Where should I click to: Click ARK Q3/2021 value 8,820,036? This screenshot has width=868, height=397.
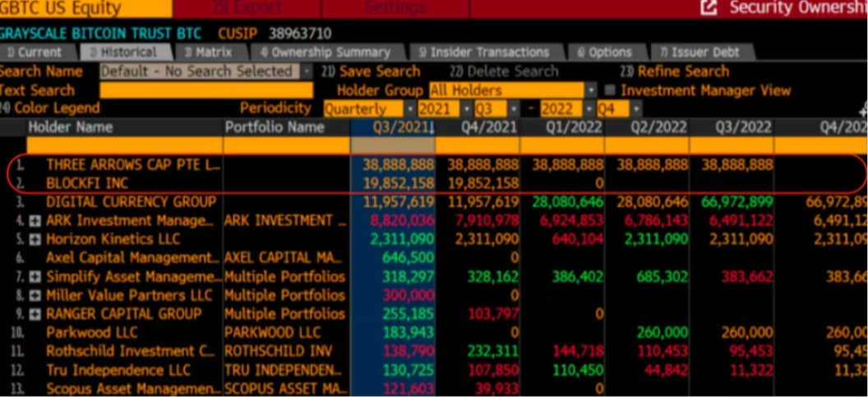[402, 221]
